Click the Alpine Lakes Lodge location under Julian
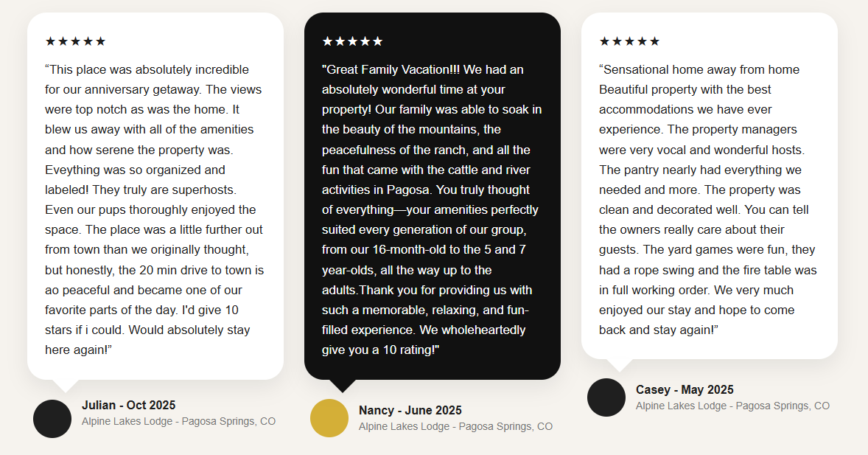The image size is (868, 455). (x=178, y=422)
